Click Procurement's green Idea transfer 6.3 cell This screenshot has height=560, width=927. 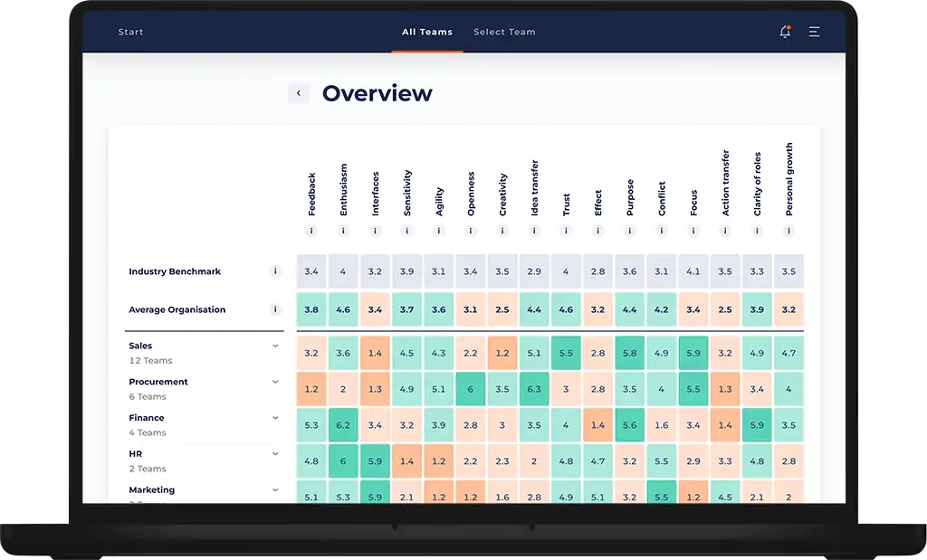(x=534, y=389)
